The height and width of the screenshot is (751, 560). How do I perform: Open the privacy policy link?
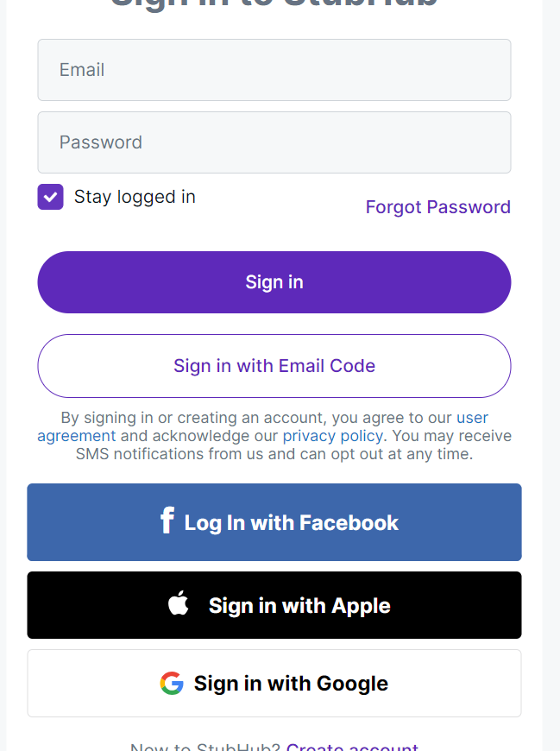tap(333, 436)
